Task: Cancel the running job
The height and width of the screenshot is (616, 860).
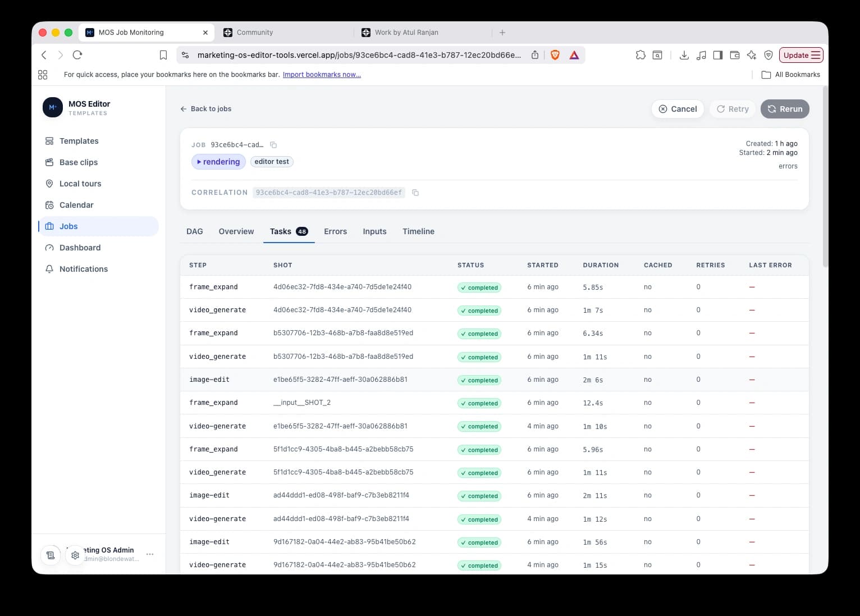Action: [x=678, y=109]
